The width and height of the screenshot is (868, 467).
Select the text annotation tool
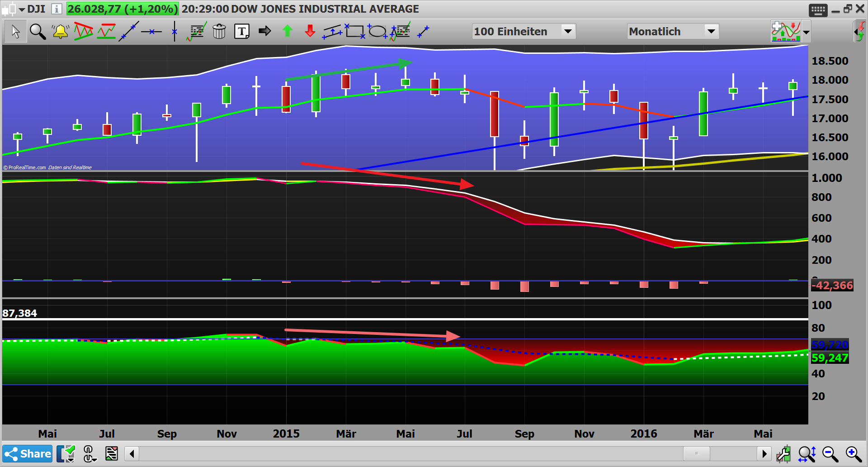pyautogui.click(x=242, y=31)
